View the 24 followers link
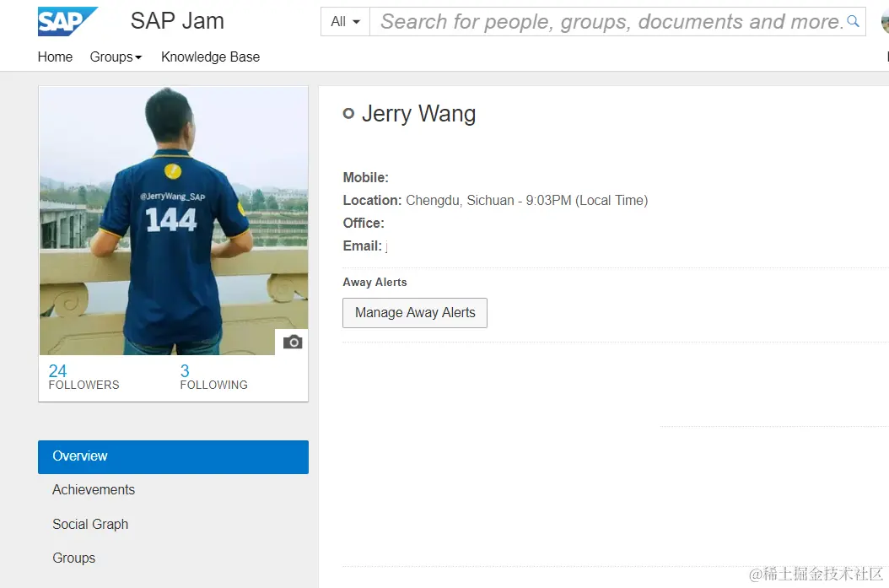Viewport: 889px width, 588px height. [84, 377]
